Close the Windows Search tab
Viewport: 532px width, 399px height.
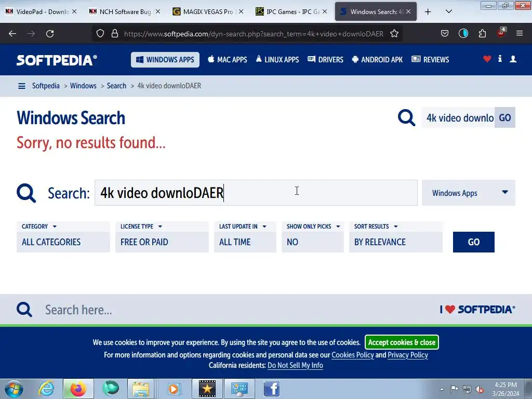click(408, 12)
